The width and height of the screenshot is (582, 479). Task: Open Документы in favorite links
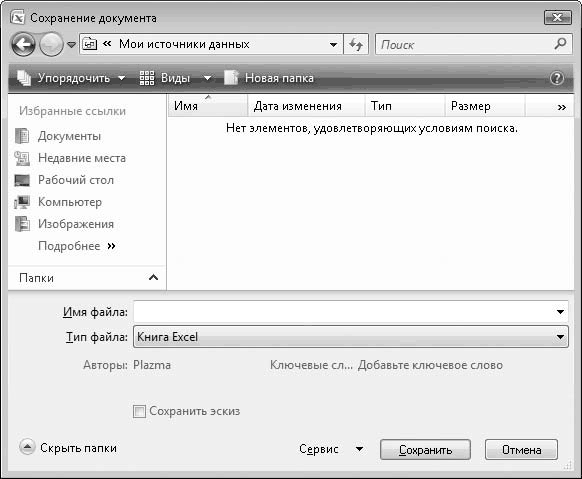(x=58, y=136)
